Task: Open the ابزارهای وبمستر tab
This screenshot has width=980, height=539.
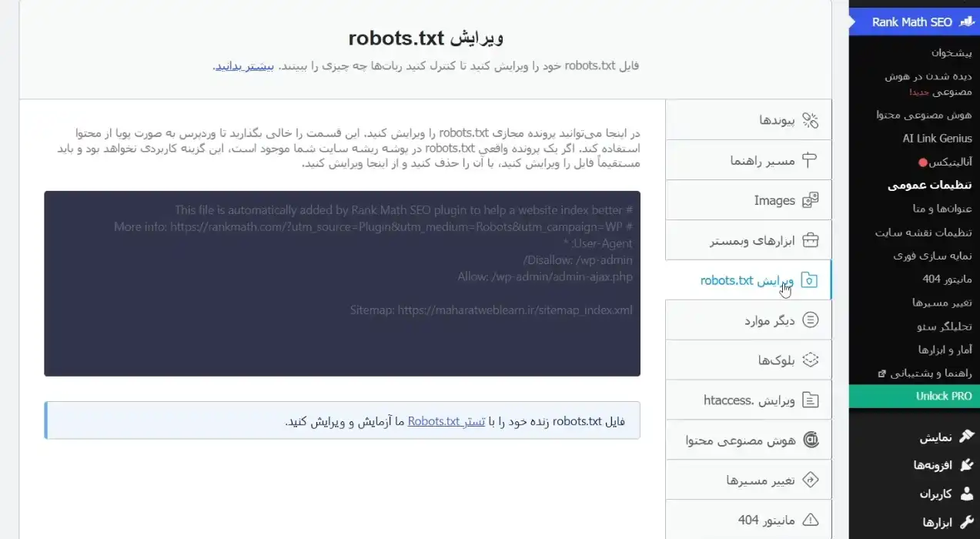Action: coord(748,240)
